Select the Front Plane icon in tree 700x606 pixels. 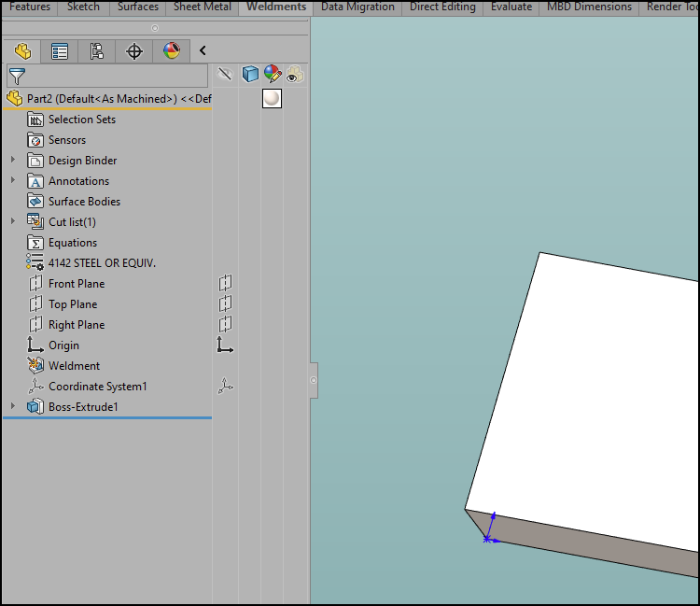coord(35,284)
